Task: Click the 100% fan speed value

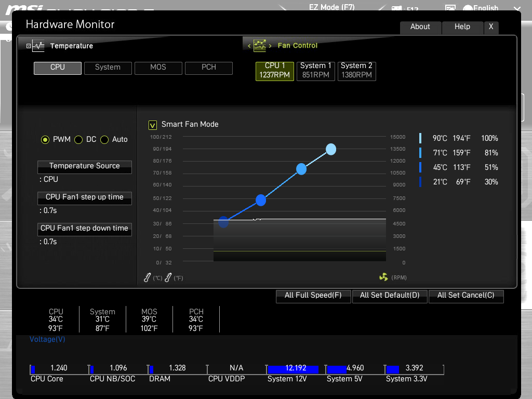Action: click(x=489, y=138)
